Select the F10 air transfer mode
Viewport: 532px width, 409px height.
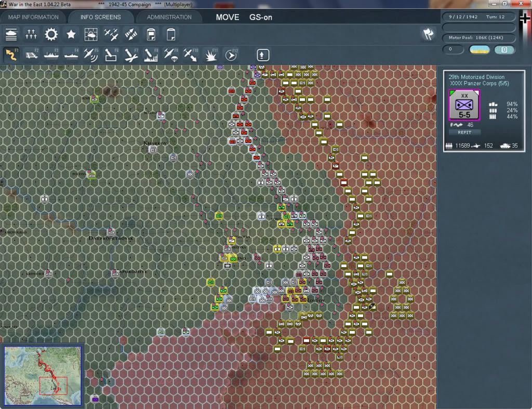(191, 55)
